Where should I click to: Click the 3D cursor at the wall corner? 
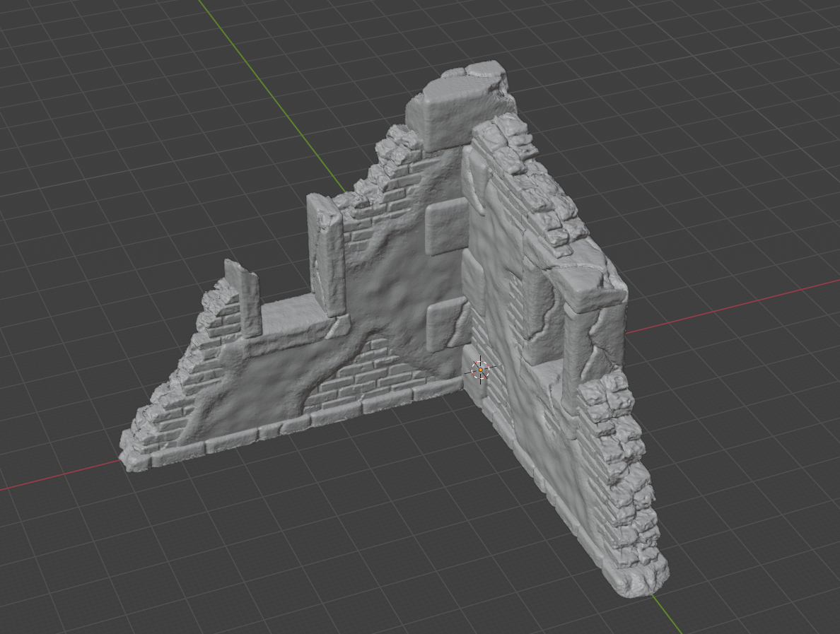(x=480, y=370)
